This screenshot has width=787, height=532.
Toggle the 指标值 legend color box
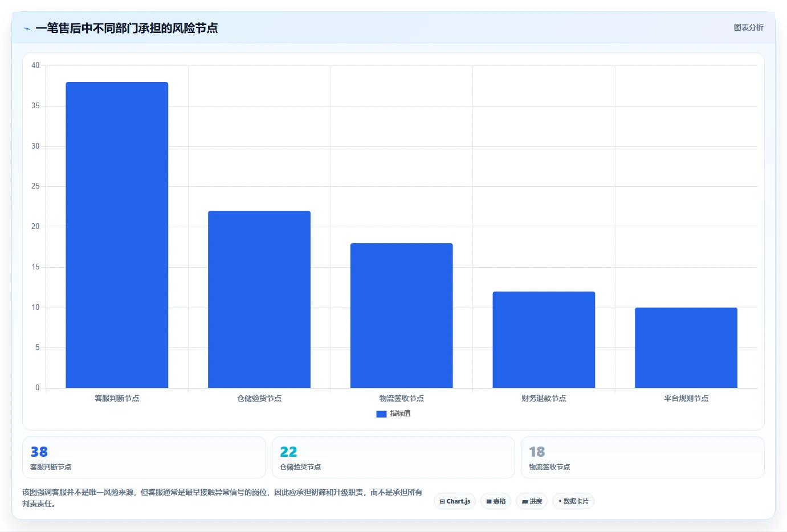381,414
